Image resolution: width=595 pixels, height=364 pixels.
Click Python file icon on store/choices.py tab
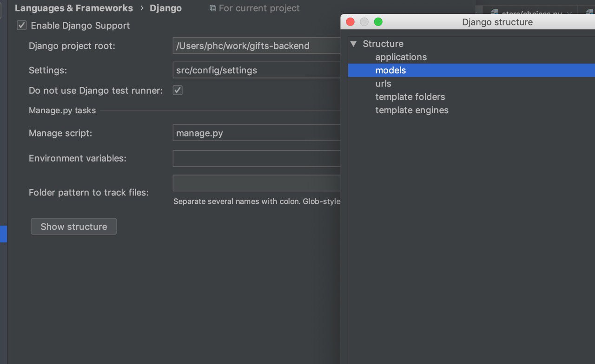[x=495, y=13]
